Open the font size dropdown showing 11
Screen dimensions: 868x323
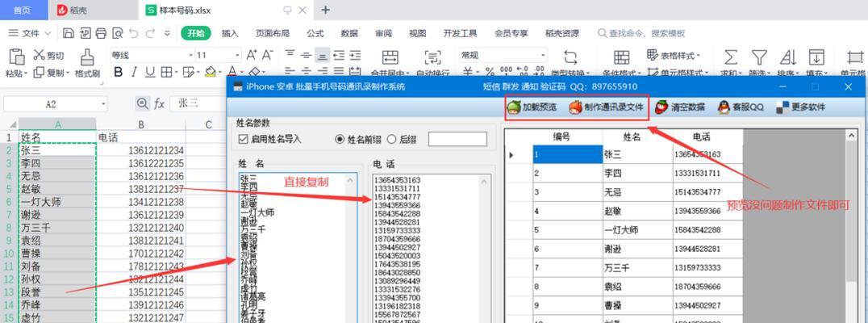[238, 55]
